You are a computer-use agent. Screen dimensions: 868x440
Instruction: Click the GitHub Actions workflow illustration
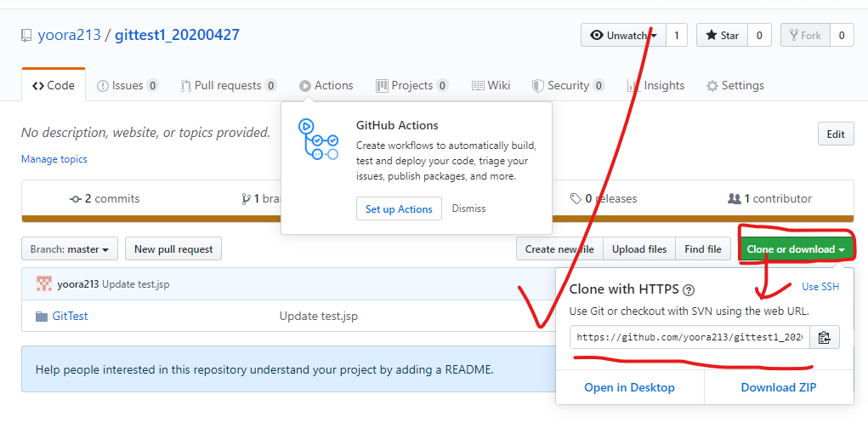(318, 139)
